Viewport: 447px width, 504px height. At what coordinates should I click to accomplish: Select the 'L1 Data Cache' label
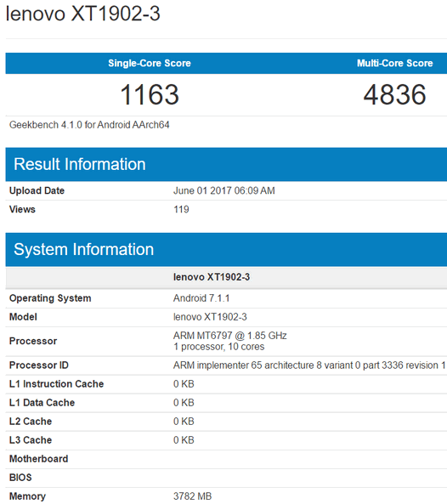tap(42, 402)
